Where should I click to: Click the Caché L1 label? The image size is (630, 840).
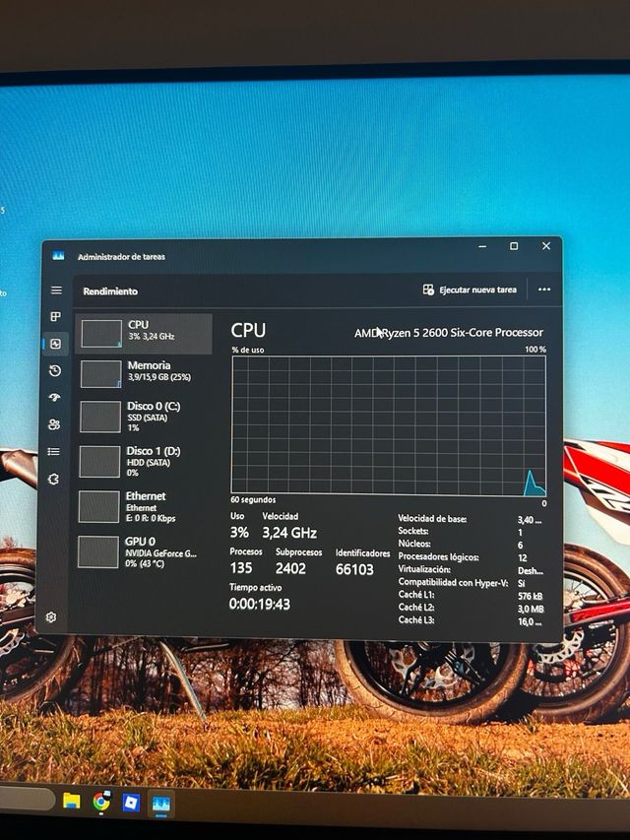click(x=416, y=595)
